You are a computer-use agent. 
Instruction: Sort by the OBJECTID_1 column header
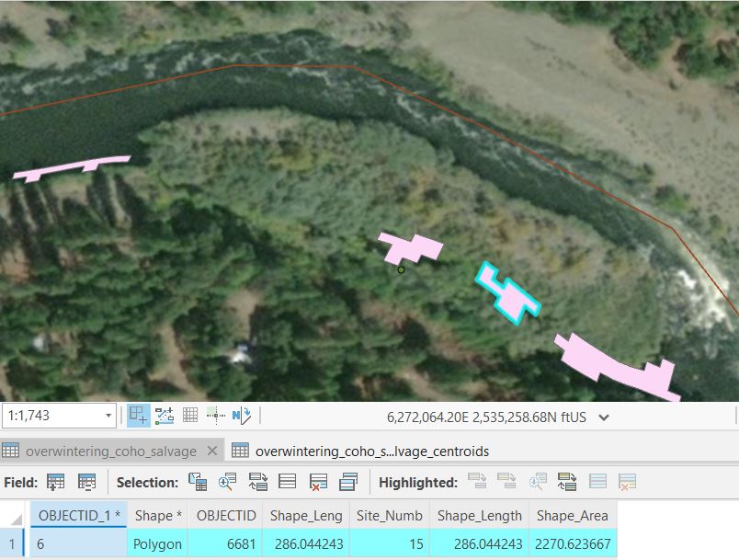pos(76,516)
